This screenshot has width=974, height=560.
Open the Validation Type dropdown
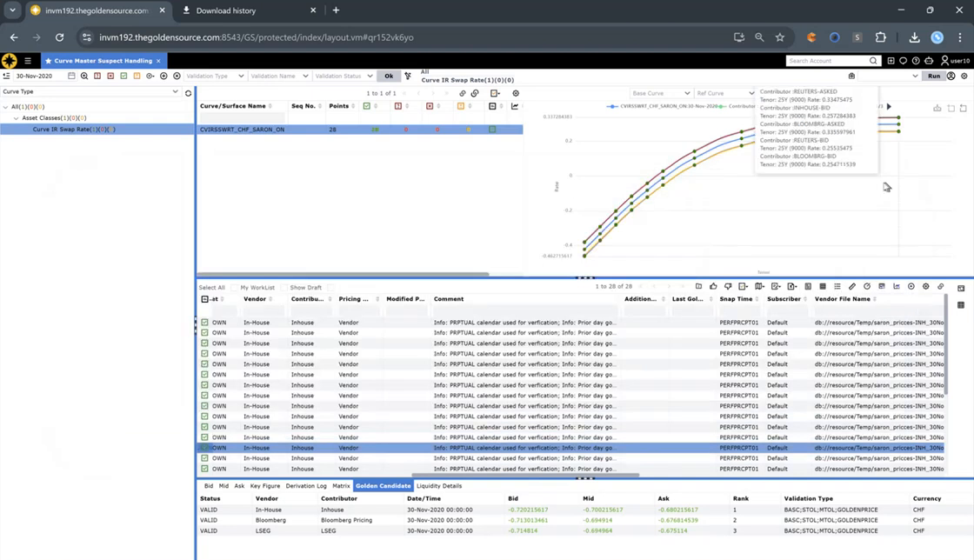coord(215,76)
